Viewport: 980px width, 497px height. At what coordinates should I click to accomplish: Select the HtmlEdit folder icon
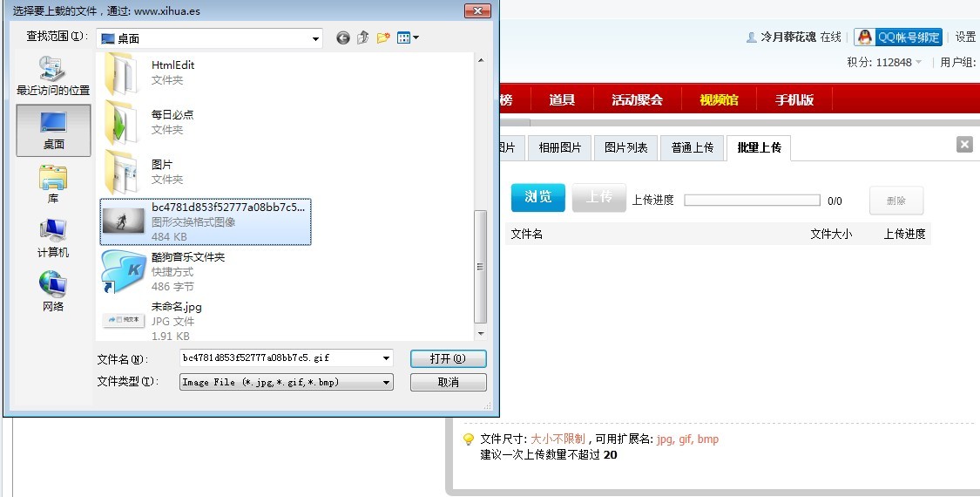click(x=121, y=72)
